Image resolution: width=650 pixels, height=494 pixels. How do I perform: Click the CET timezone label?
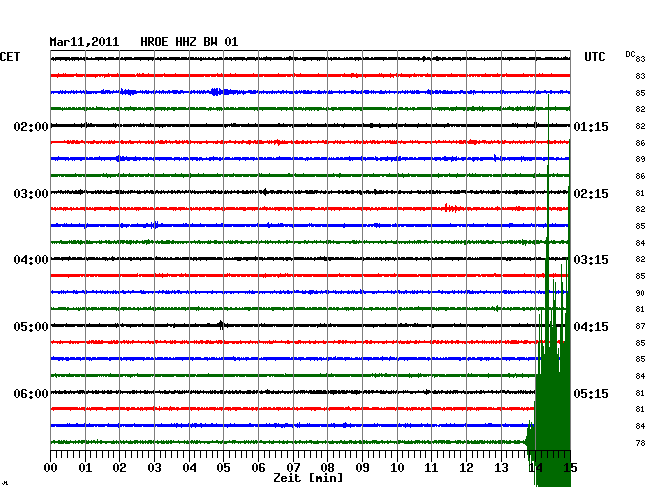pos(10,57)
